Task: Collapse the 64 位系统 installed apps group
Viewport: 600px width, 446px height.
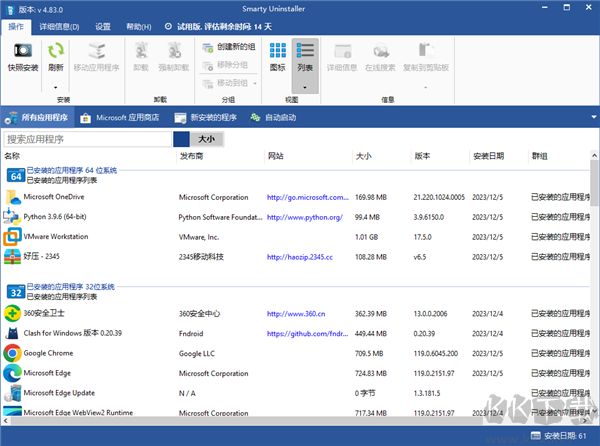Action: (16, 175)
